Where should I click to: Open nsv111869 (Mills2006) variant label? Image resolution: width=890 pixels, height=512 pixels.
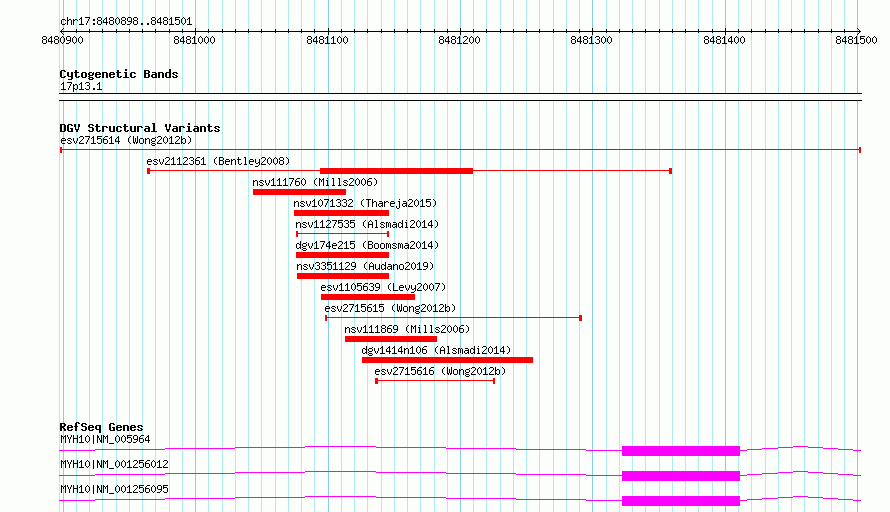coord(407,329)
